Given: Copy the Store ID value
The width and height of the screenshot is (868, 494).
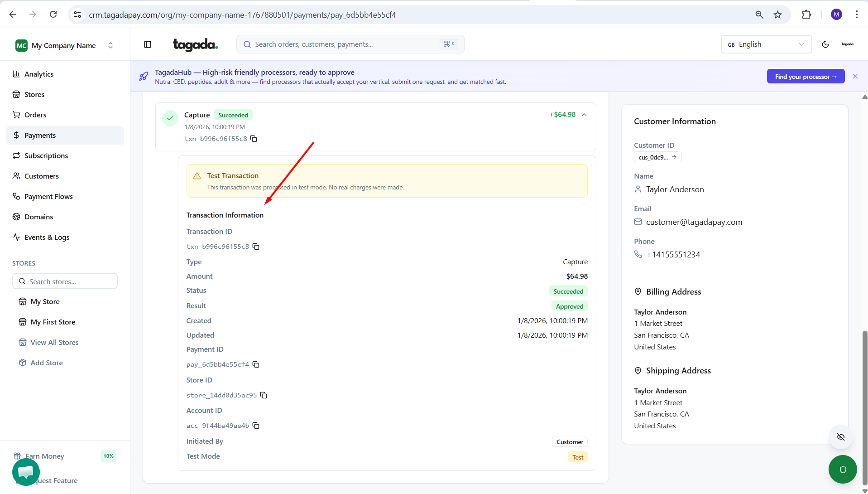Looking at the screenshot, I should click(264, 395).
